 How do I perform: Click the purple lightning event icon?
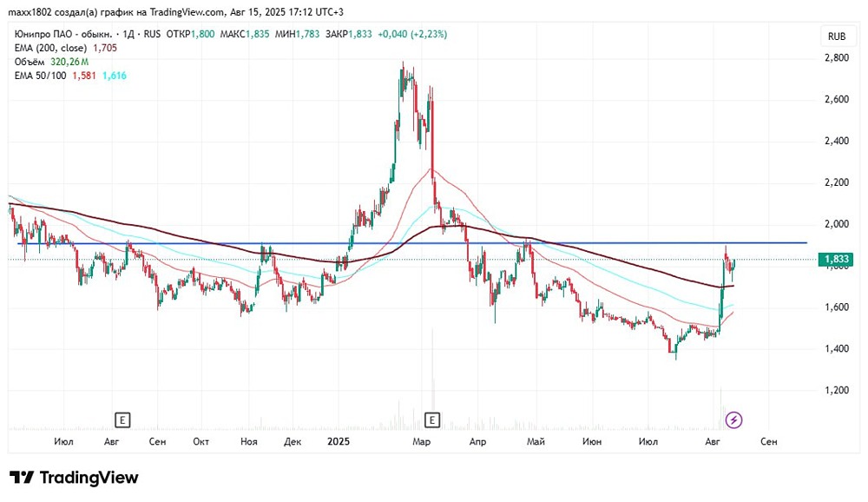click(x=734, y=420)
